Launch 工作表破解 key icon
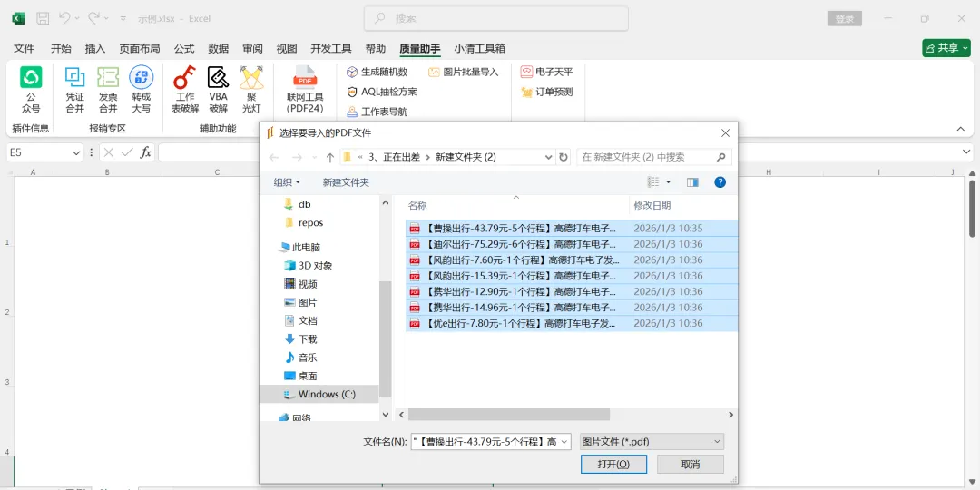Screen dimensions: 980x490 click(185, 77)
